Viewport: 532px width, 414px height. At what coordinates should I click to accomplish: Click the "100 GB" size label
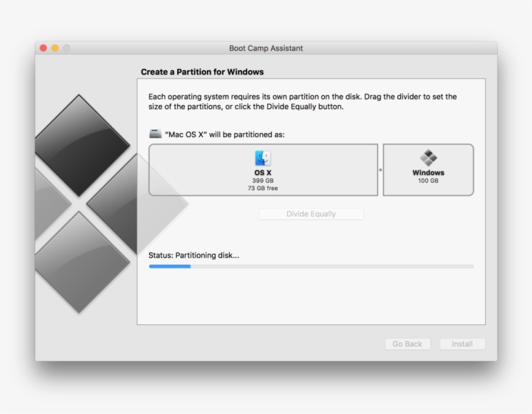click(x=429, y=180)
